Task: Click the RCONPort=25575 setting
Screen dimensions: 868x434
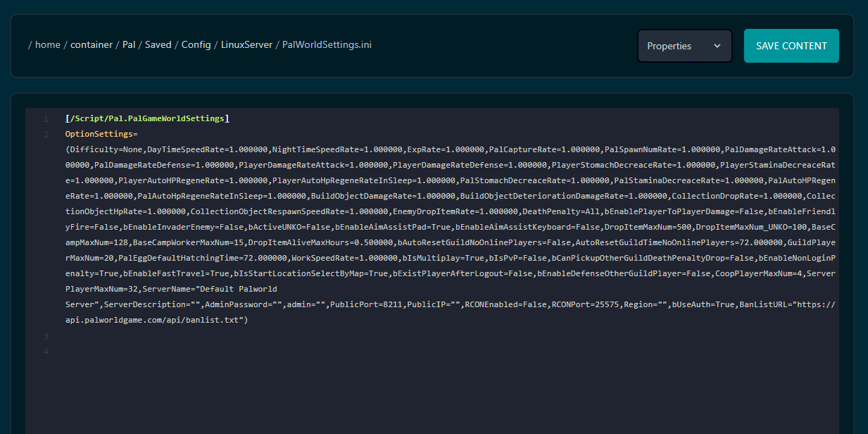Action: click(x=586, y=304)
